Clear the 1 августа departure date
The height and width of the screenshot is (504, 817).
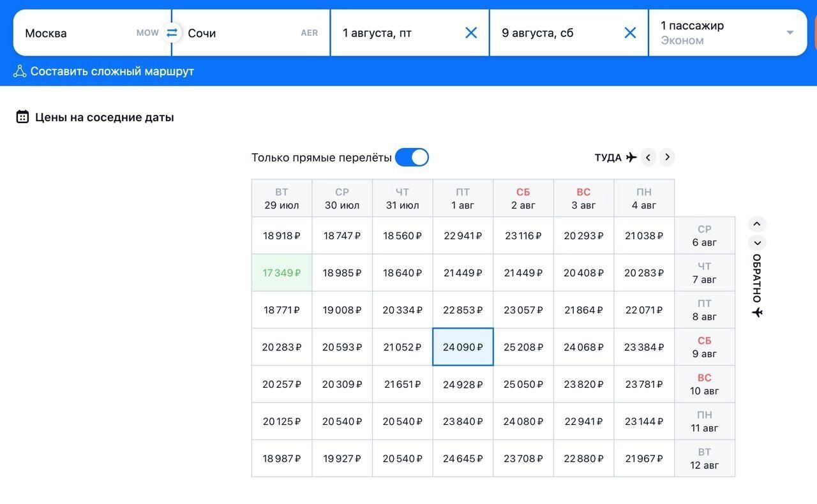click(471, 33)
